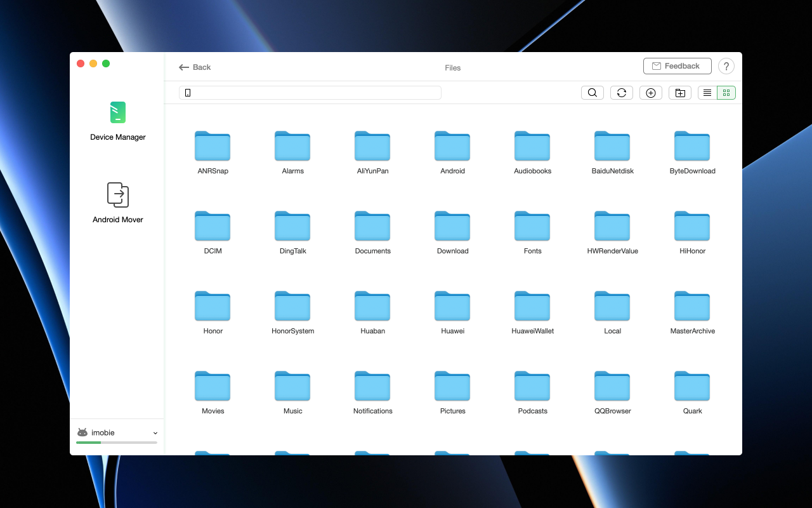This screenshot has height=508, width=812.
Task: Open Device Manager in sidebar
Action: point(118,121)
